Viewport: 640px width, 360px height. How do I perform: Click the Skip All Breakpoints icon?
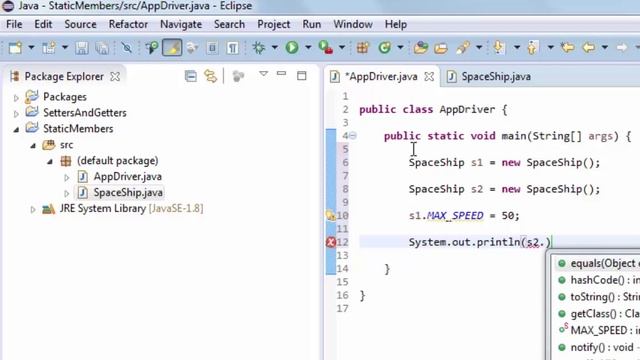[127, 48]
